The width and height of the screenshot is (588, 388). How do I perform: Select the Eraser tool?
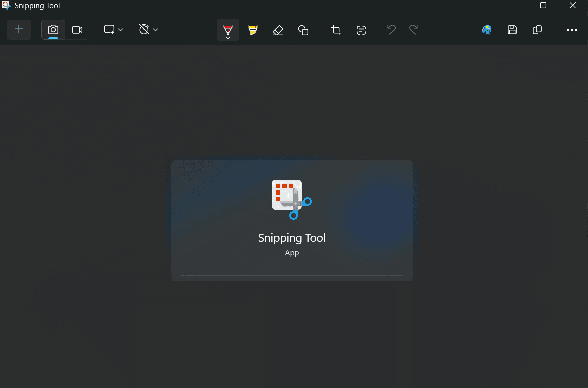point(278,30)
